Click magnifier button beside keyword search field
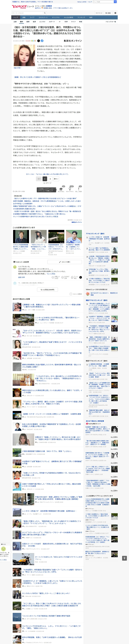 (x=45, y=13)
